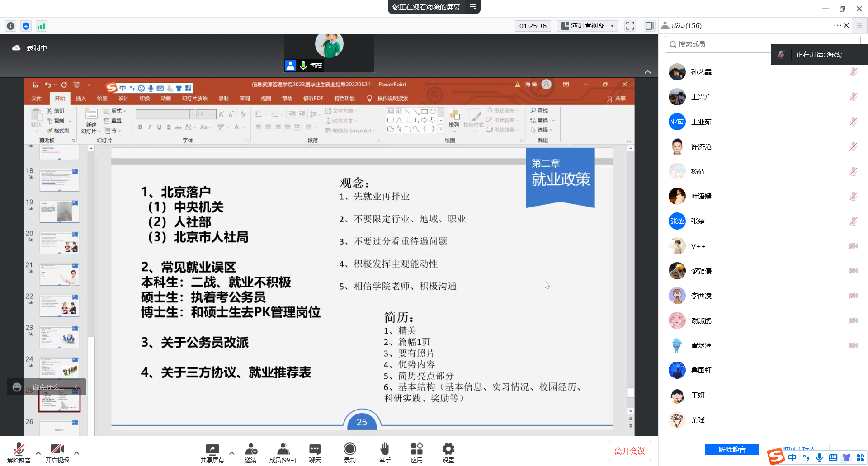
Task: Toggle mute for 王亚茹
Action: click(853, 122)
